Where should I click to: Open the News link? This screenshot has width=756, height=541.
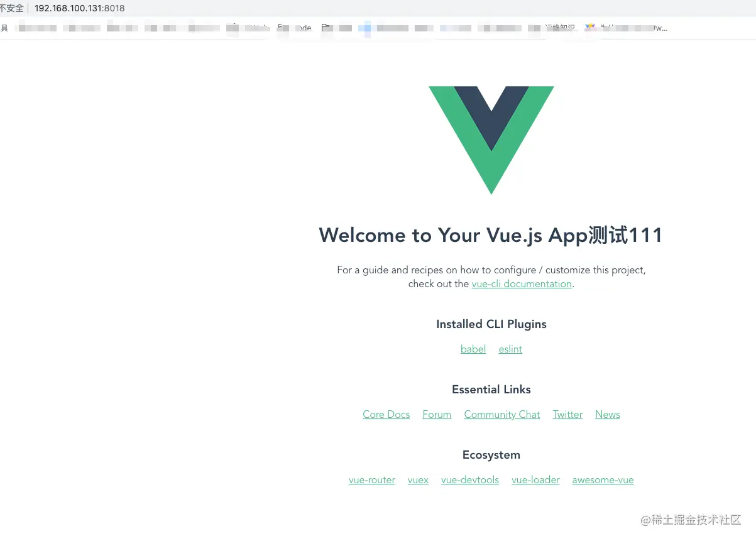click(x=608, y=415)
